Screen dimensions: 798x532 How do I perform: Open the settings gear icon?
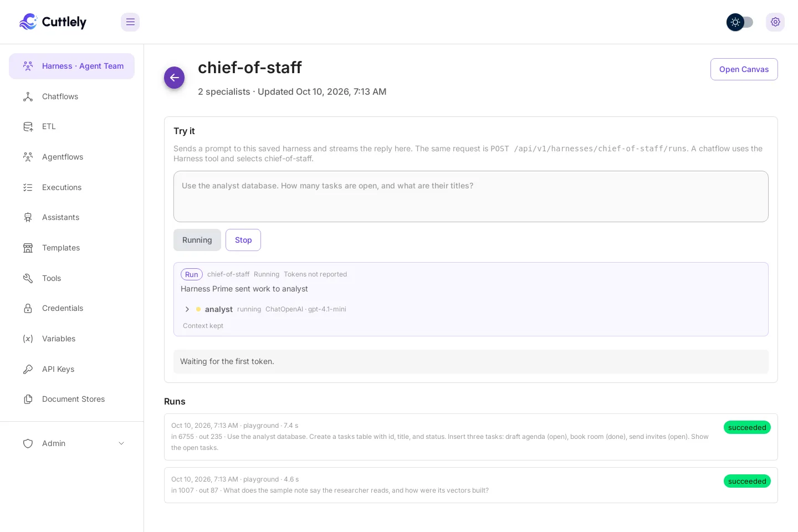(x=775, y=22)
